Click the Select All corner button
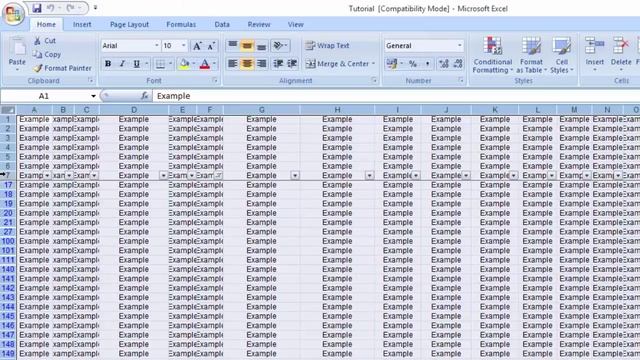 (8, 110)
